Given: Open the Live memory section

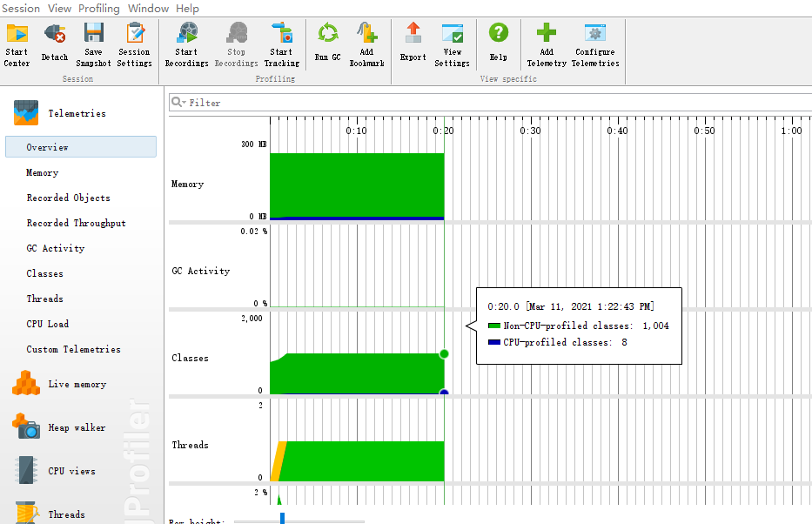Looking at the screenshot, I should 59,384.
